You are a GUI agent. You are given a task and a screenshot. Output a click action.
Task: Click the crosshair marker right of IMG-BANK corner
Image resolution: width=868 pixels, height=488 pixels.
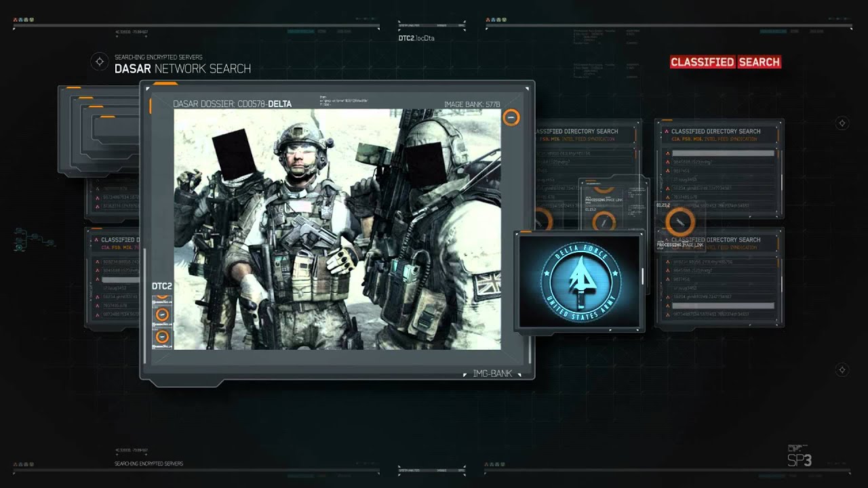point(842,369)
